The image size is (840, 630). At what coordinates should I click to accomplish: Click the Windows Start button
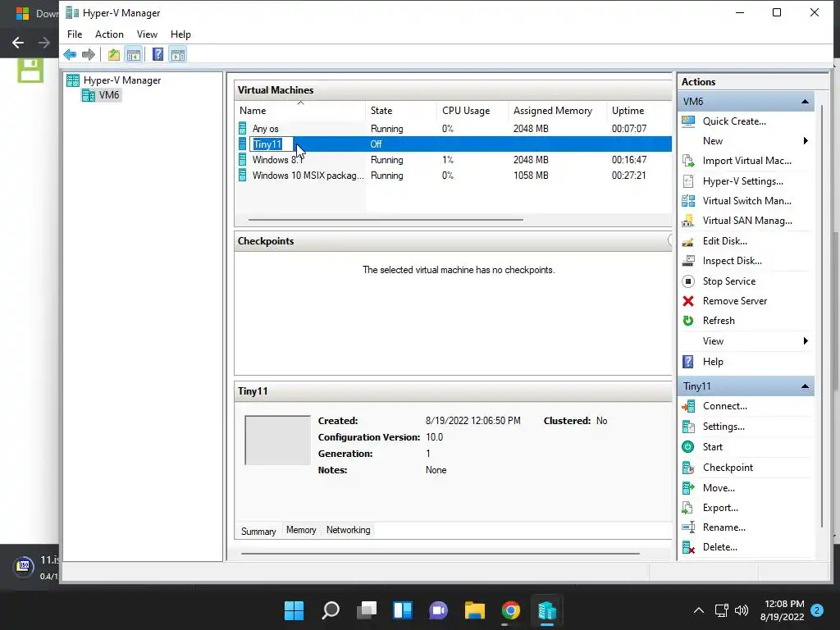[294, 610]
